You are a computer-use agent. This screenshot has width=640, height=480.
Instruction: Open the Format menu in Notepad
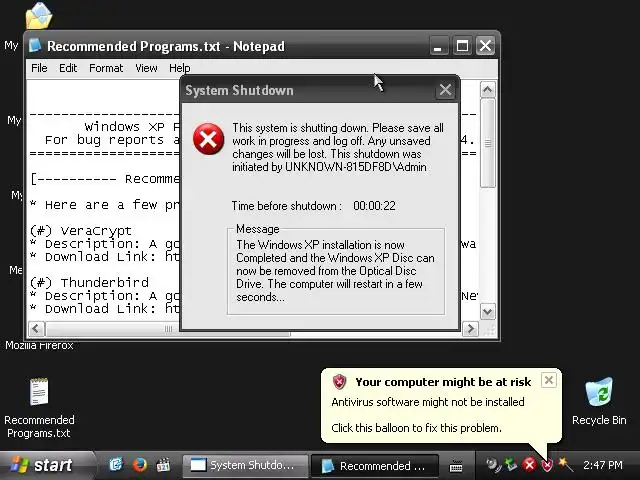coord(106,68)
